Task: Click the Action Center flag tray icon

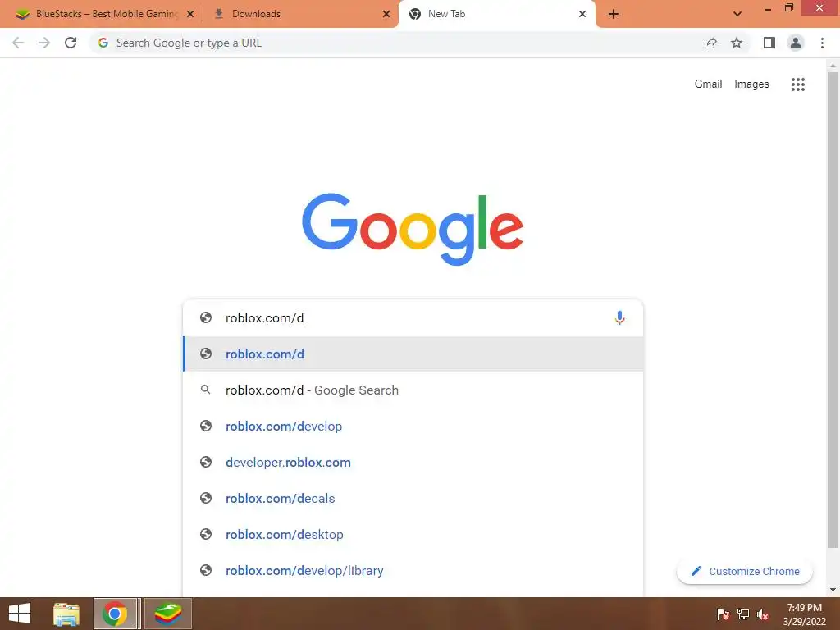Action: pyautogui.click(x=723, y=614)
